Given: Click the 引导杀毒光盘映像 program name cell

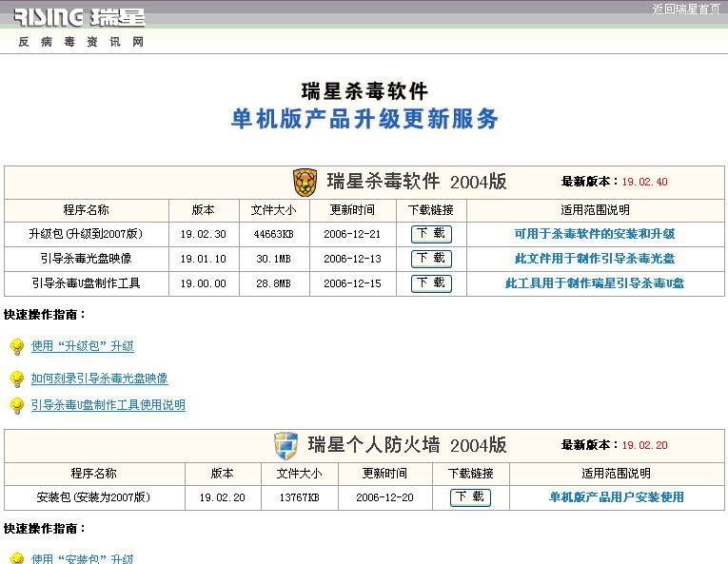Looking at the screenshot, I should click(86, 259).
